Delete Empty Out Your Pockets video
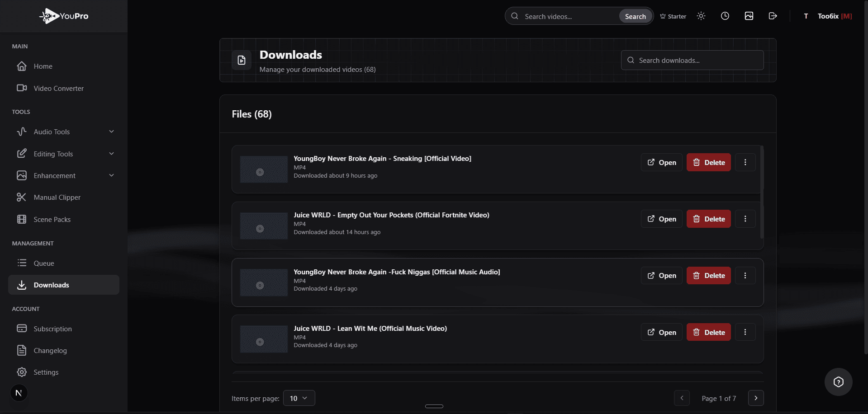Viewport: 868px width, 414px height. (x=708, y=219)
